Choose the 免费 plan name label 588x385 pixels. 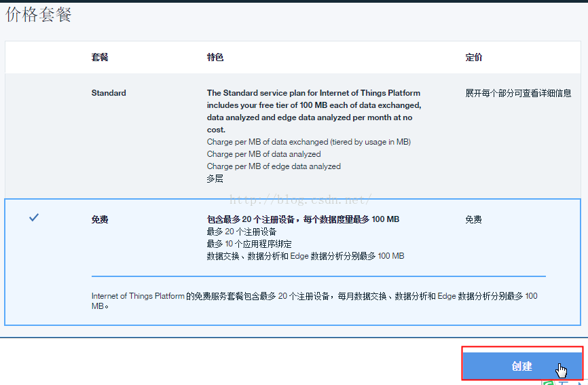pyautogui.click(x=100, y=220)
